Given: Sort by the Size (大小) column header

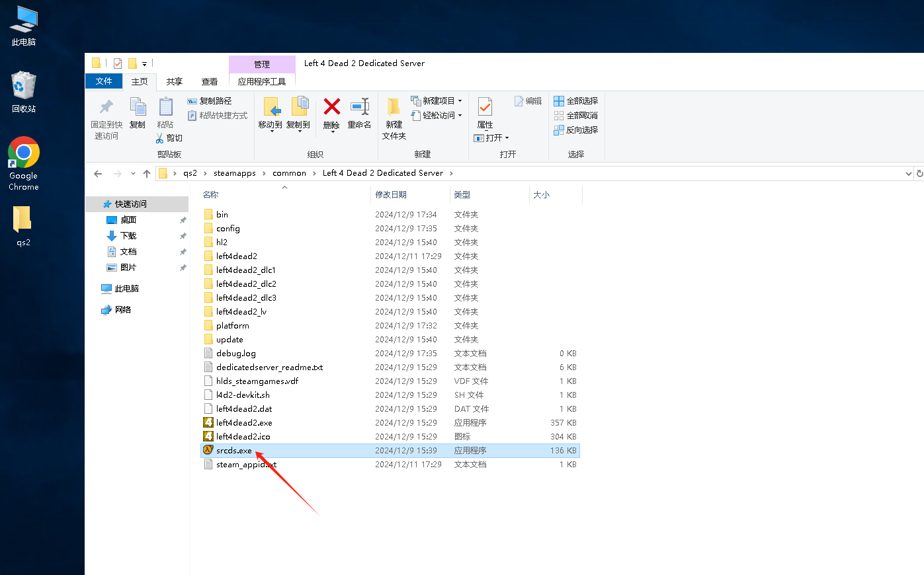Looking at the screenshot, I should [556, 194].
